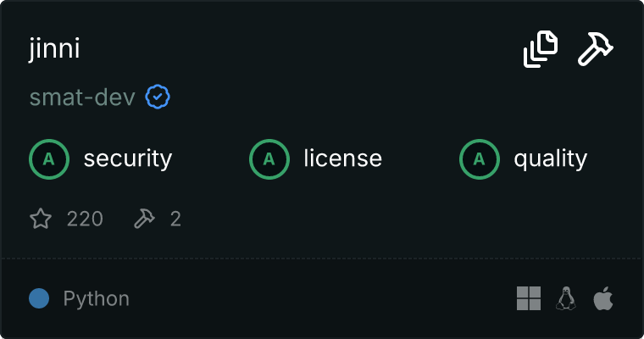Click the license grade A badge
Viewport: 644px width, 339px height.
tap(269, 158)
